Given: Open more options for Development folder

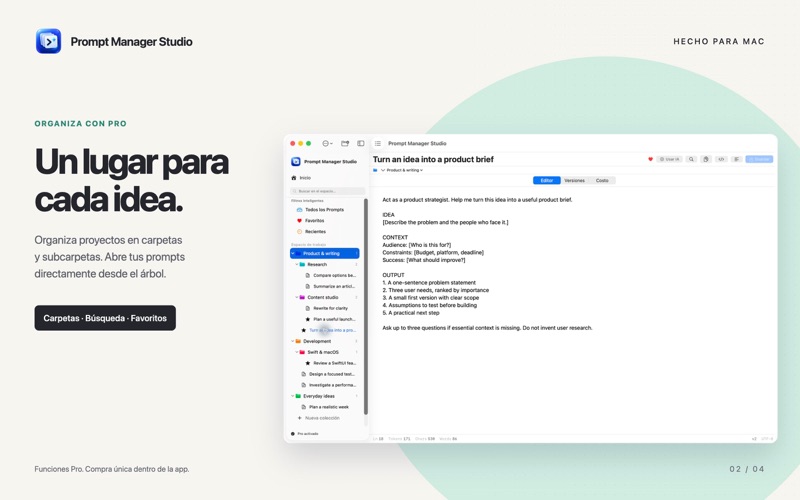Looking at the screenshot, I should tap(356, 341).
